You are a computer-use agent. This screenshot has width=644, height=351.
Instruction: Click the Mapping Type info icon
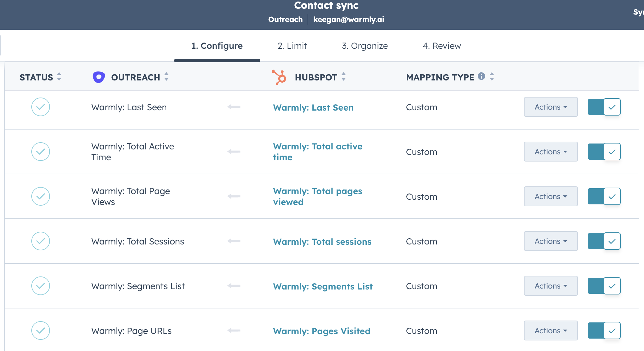coord(481,76)
